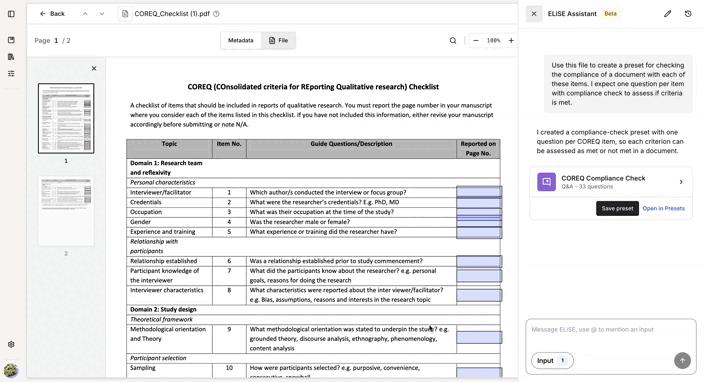Open in Presets link
Viewport: 704px width, 382px height.
[664, 208]
